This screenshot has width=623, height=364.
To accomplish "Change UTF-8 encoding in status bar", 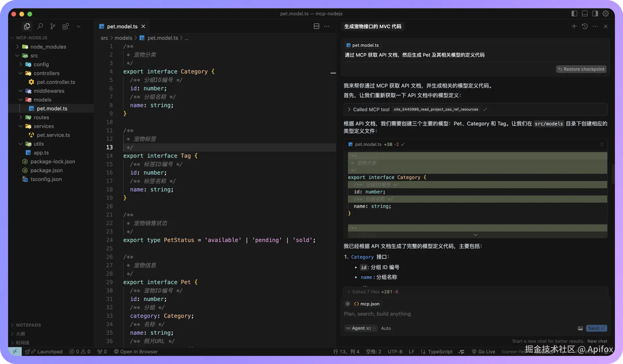I will [395, 352].
